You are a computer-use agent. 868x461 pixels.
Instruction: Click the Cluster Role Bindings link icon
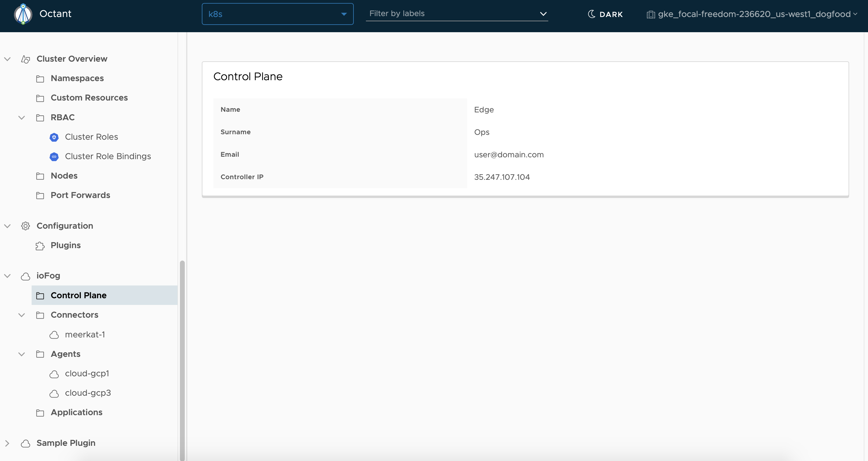(54, 157)
